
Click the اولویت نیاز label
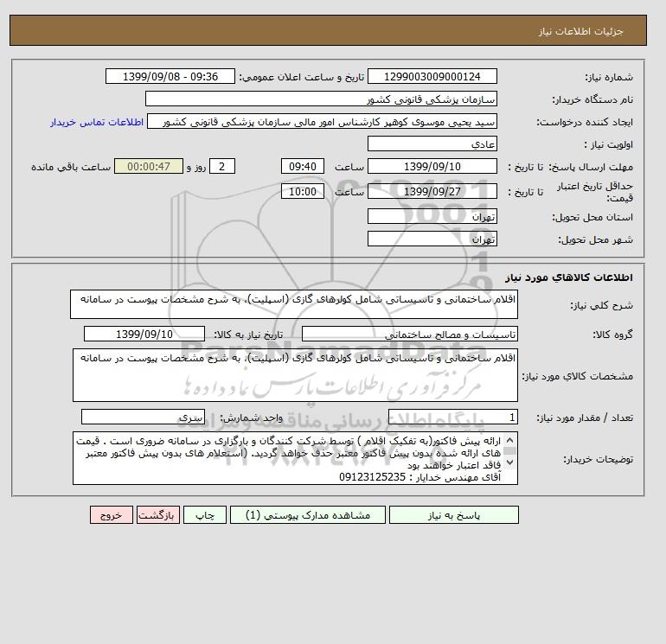pos(608,144)
